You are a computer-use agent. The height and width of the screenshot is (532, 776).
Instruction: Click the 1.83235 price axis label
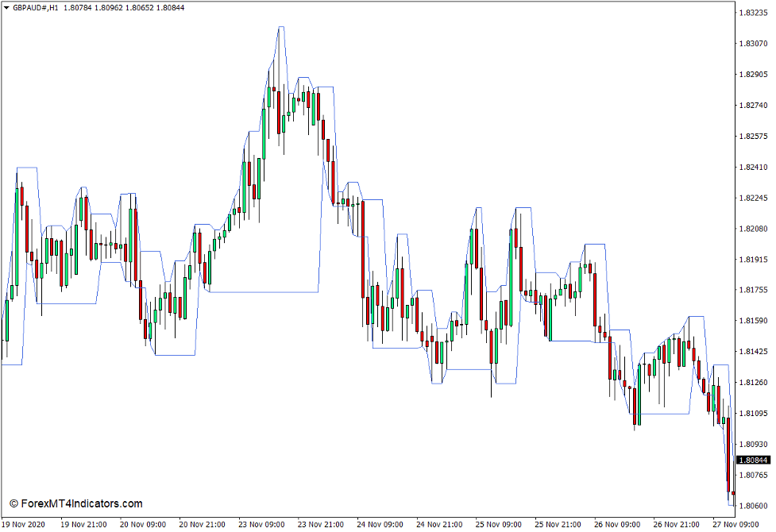coord(754,13)
